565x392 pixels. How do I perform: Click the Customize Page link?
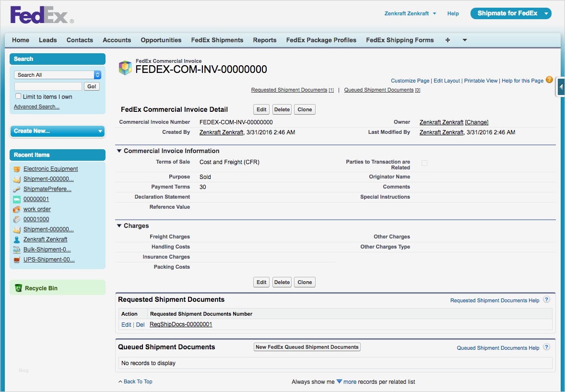pos(410,81)
